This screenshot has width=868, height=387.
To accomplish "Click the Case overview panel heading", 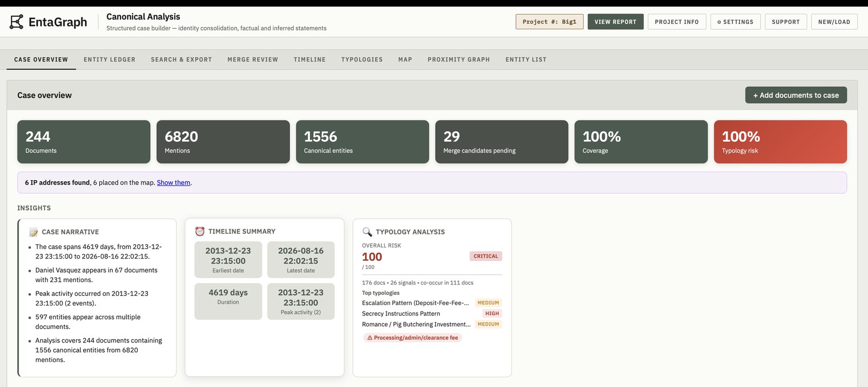I will [x=44, y=95].
